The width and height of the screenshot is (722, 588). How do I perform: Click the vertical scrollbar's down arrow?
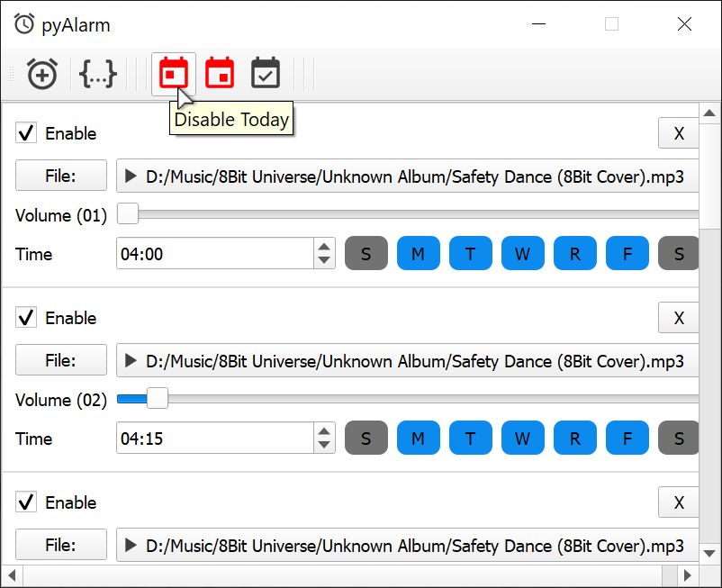[709, 552]
